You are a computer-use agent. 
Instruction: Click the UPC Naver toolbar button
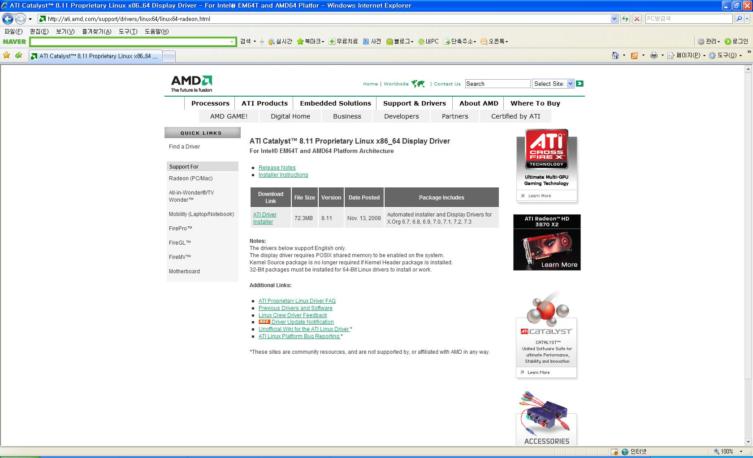[x=428, y=42]
